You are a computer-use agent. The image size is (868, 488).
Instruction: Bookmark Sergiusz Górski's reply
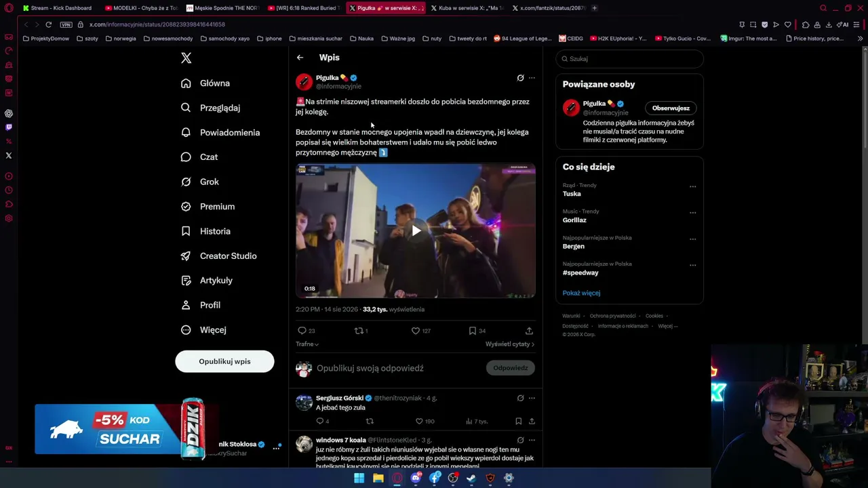click(x=519, y=422)
